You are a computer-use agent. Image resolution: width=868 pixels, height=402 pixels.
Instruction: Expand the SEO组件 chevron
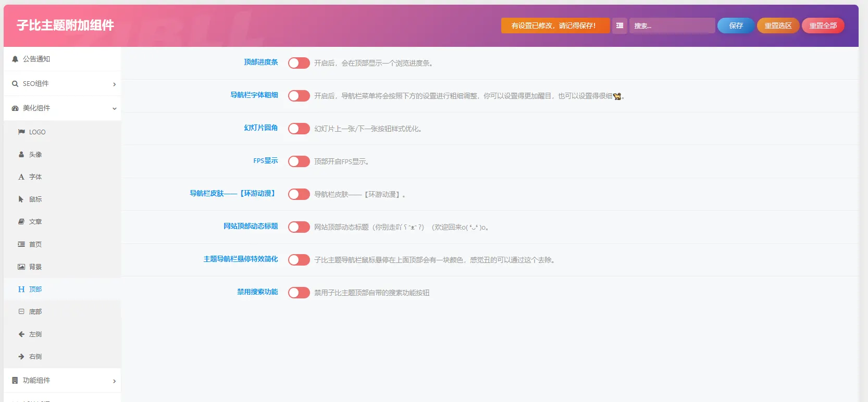(115, 84)
